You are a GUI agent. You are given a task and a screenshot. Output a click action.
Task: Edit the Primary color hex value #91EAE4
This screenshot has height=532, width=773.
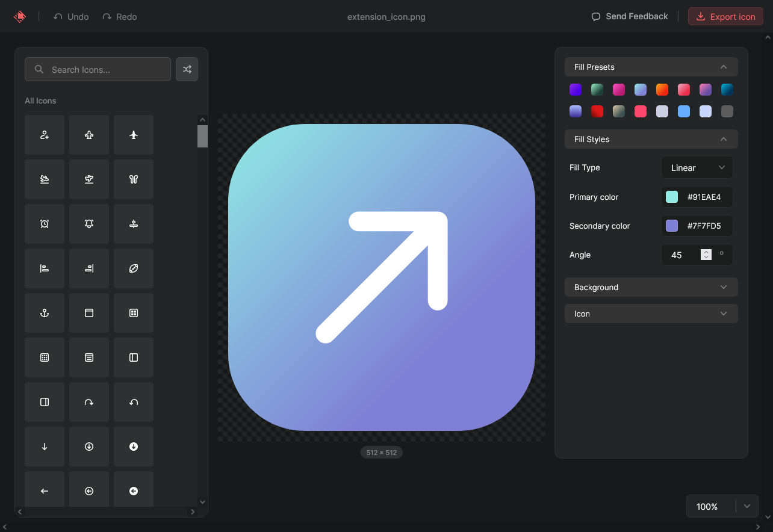(x=704, y=197)
